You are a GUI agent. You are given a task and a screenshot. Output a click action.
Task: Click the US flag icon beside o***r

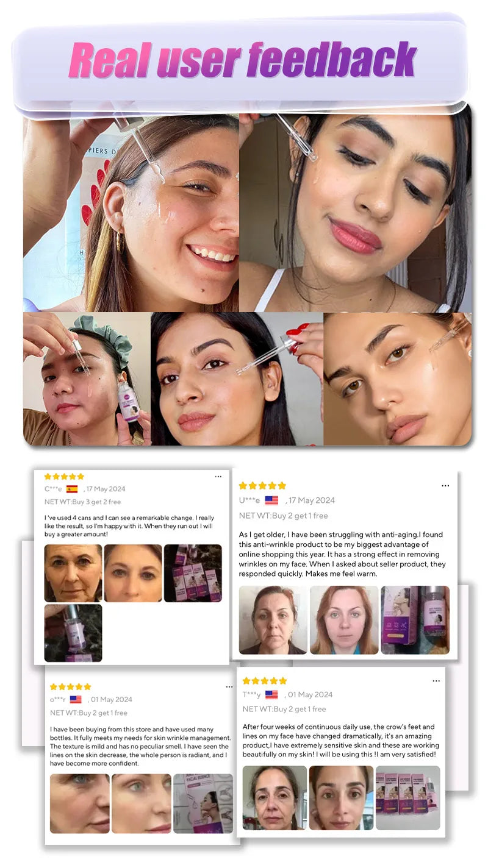pyautogui.click(x=76, y=700)
